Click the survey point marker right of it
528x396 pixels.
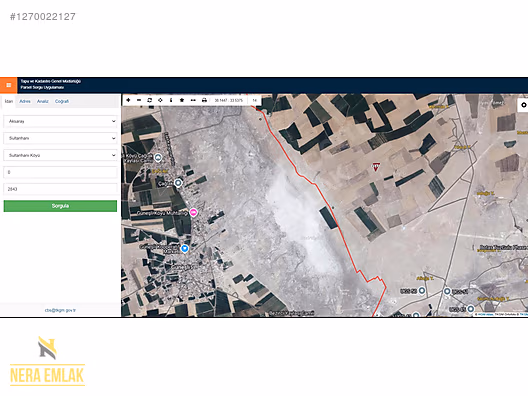[x=447, y=291]
